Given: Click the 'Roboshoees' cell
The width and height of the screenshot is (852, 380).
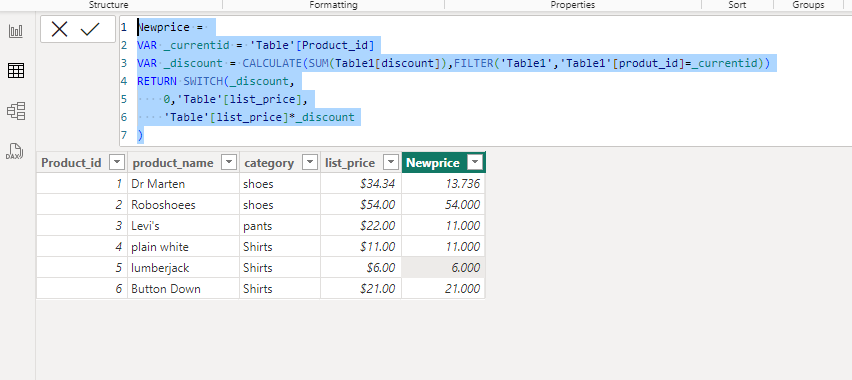Looking at the screenshot, I should [183, 205].
